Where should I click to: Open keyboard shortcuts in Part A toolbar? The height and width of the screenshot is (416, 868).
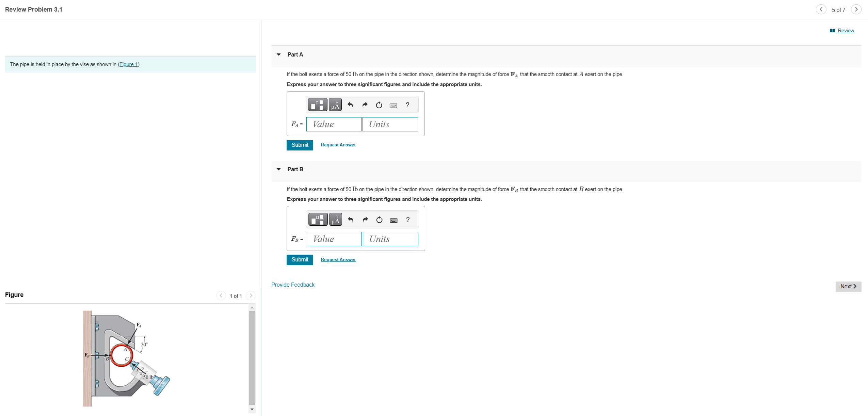tap(393, 106)
